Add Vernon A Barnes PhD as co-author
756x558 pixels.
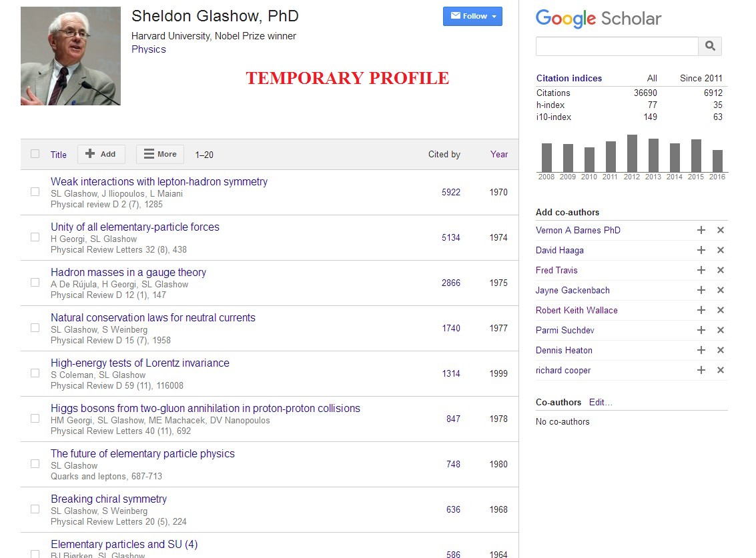click(701, 230)
